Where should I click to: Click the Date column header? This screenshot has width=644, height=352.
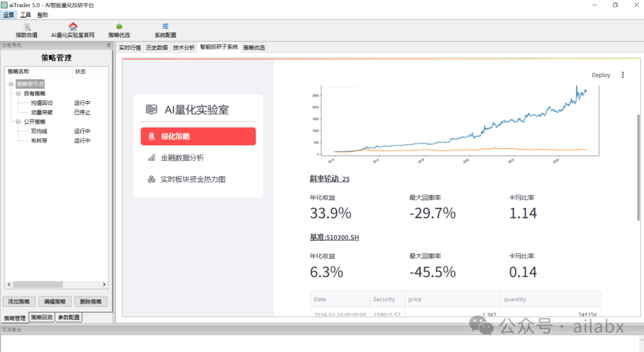340,300
